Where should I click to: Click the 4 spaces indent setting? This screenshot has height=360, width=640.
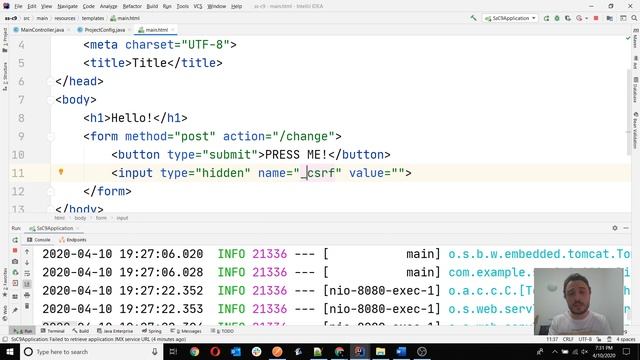(x=626, y=339)
